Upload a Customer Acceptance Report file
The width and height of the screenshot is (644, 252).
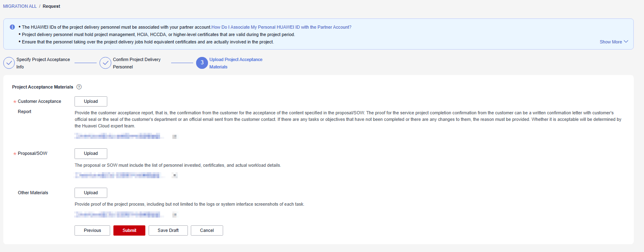[x=91, y=102]
